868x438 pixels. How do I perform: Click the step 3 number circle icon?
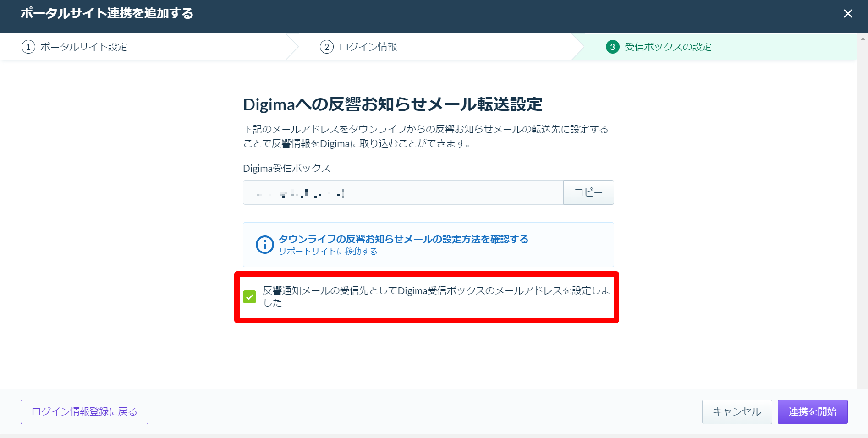point(612,47)
